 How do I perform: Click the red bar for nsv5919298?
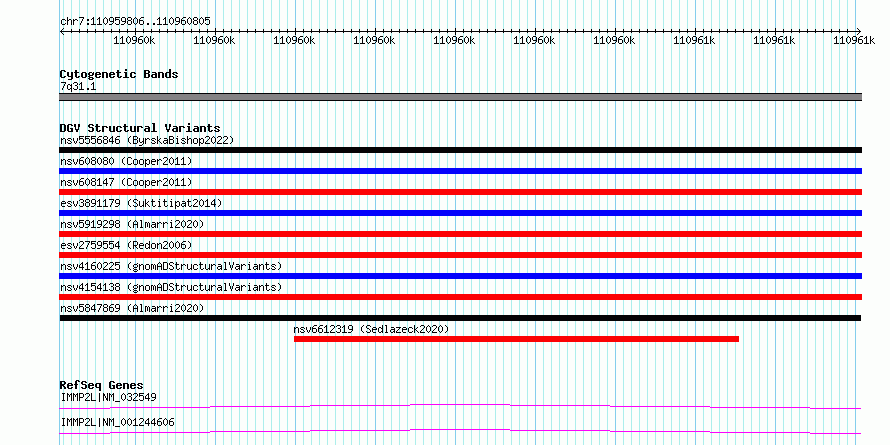pyautogui.click(x=460, y=234)
